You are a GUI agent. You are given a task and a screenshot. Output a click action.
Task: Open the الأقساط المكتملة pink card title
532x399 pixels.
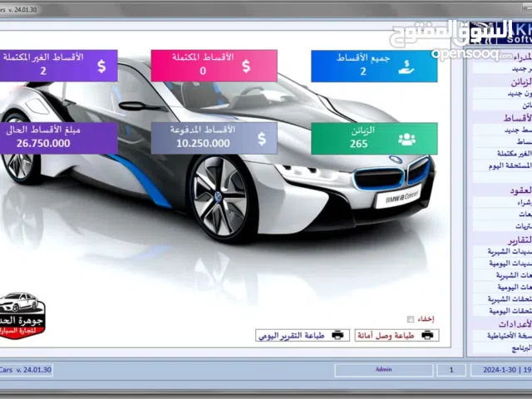[203, 57]
